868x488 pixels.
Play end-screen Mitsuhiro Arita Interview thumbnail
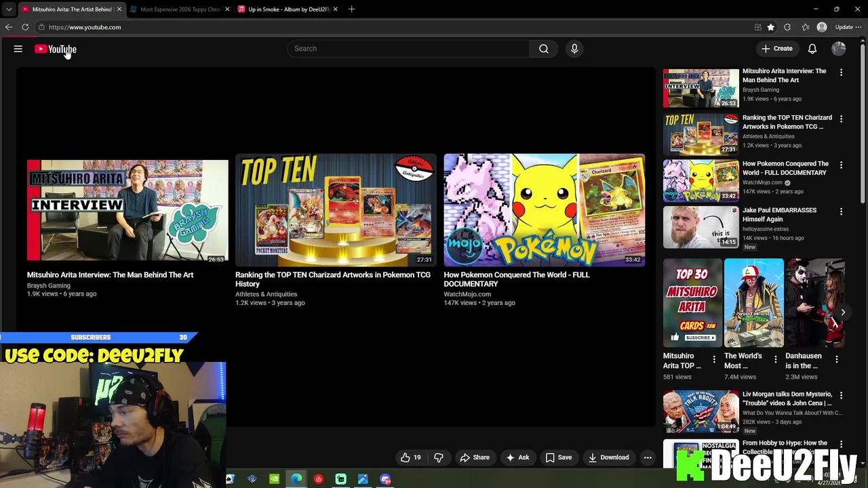127,210
